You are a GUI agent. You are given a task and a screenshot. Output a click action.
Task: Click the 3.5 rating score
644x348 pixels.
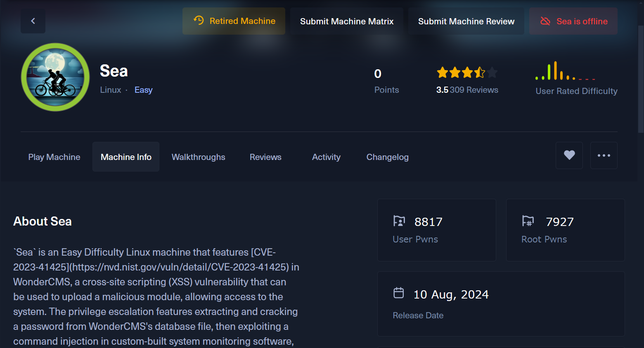coord(442,90)
